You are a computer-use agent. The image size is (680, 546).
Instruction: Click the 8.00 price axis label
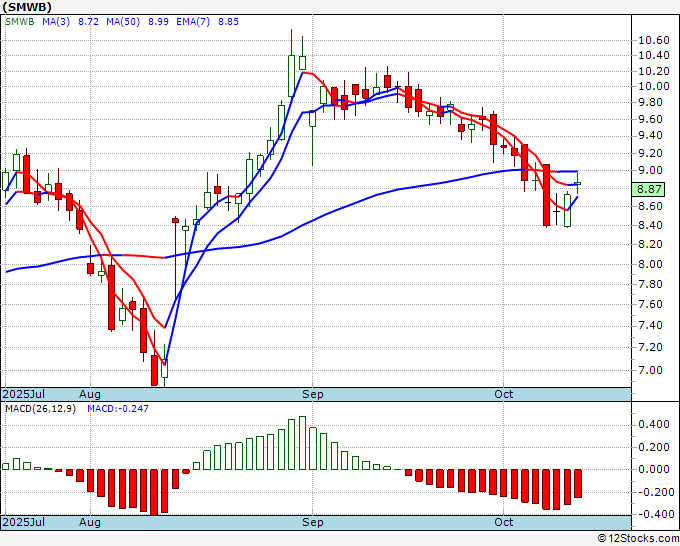(651, 264)
